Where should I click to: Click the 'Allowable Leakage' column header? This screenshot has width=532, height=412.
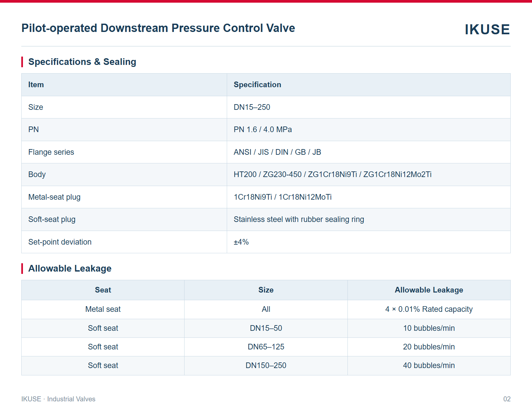(x=429, y=290)
